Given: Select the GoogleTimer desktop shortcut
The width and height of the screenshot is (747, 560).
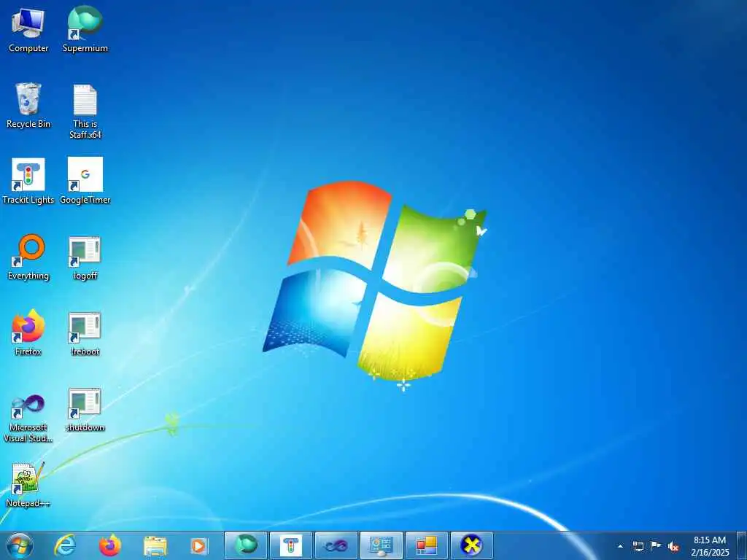Looking at the screenshot, I should [85, 182].
